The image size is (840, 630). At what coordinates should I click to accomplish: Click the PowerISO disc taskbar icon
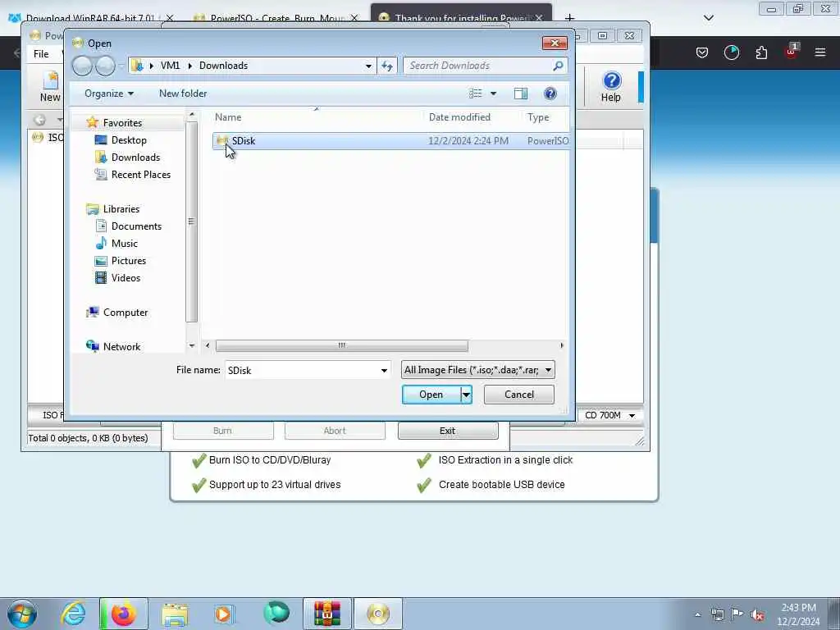(x=378, y=614)
